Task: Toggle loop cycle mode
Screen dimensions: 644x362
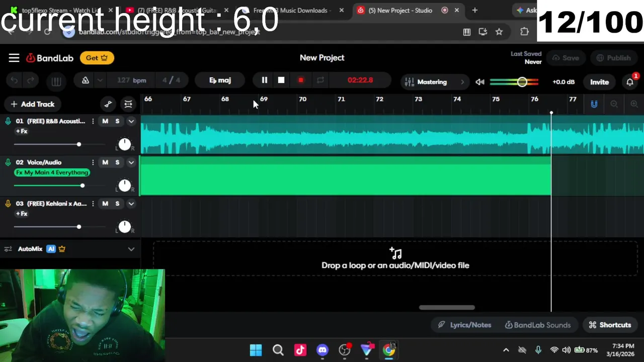Action: (x=320, y=80)
